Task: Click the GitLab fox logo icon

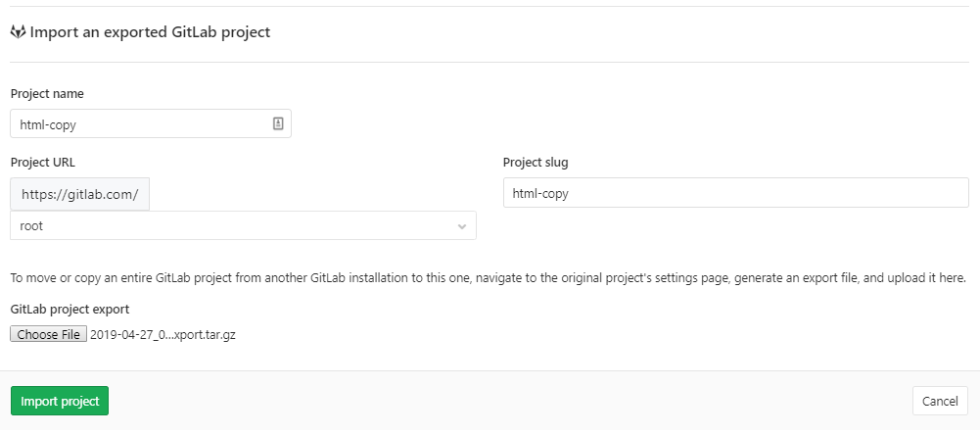Action: [18, 32]
